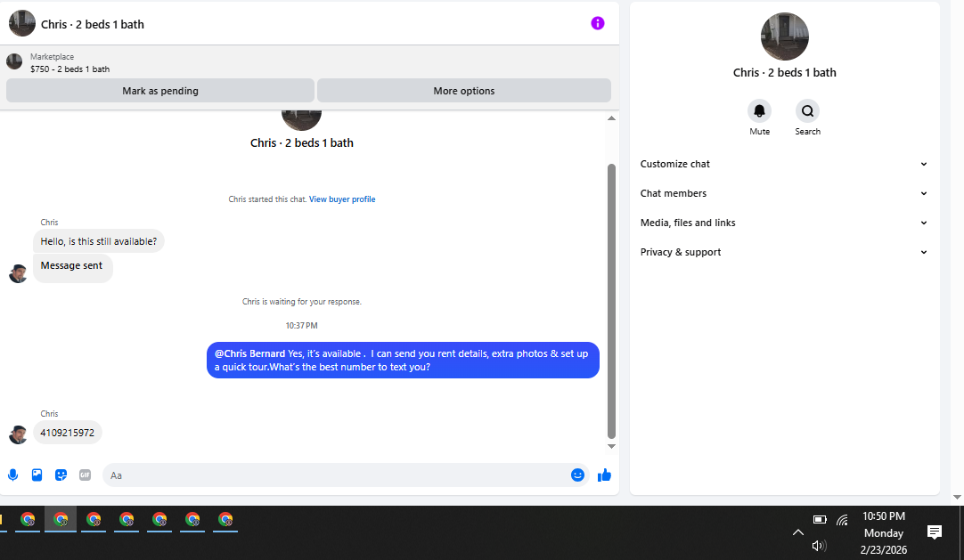Click the chat scrollbar down arrow
This screenshot has height=560, width=964.
tap(611, 446)
